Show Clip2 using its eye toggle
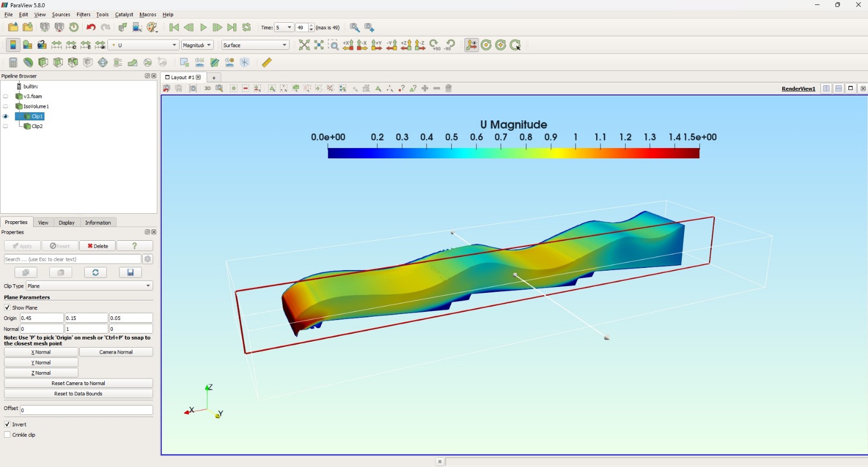This screenshot has height=467, width=868. click(5, 126)
